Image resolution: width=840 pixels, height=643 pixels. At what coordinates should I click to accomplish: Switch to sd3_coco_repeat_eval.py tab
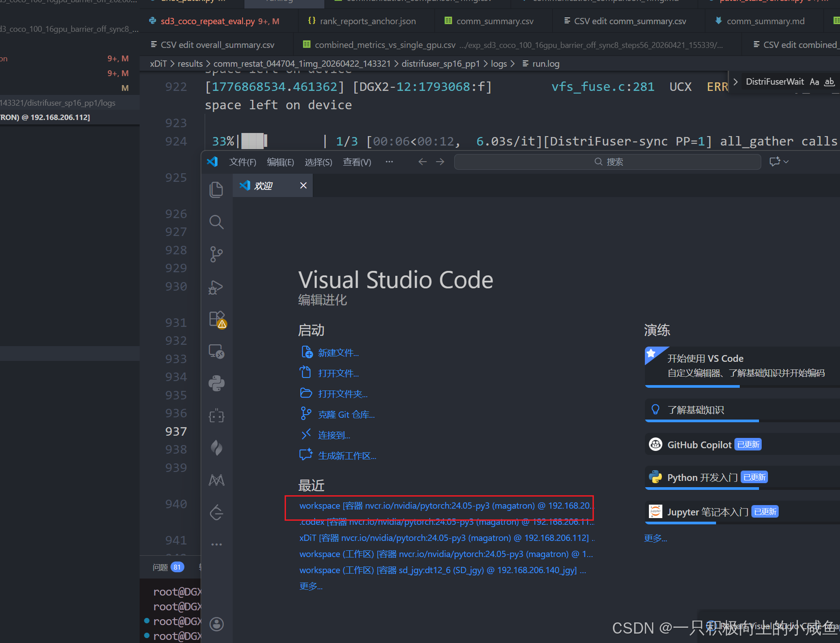219,21
